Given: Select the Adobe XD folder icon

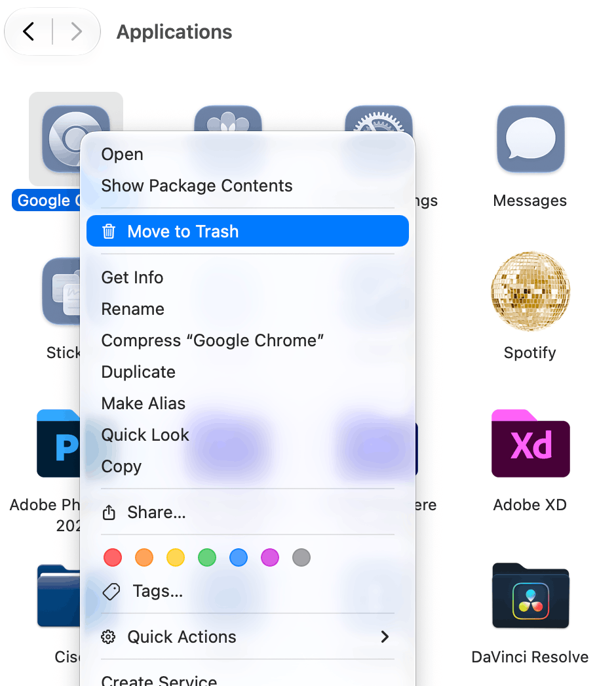Looking at the screenshot, I should click(x=530, y=443).
